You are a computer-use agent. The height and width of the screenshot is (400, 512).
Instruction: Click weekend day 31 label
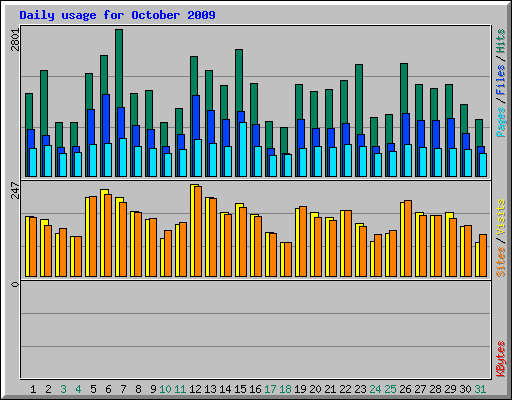coord(480,389)
